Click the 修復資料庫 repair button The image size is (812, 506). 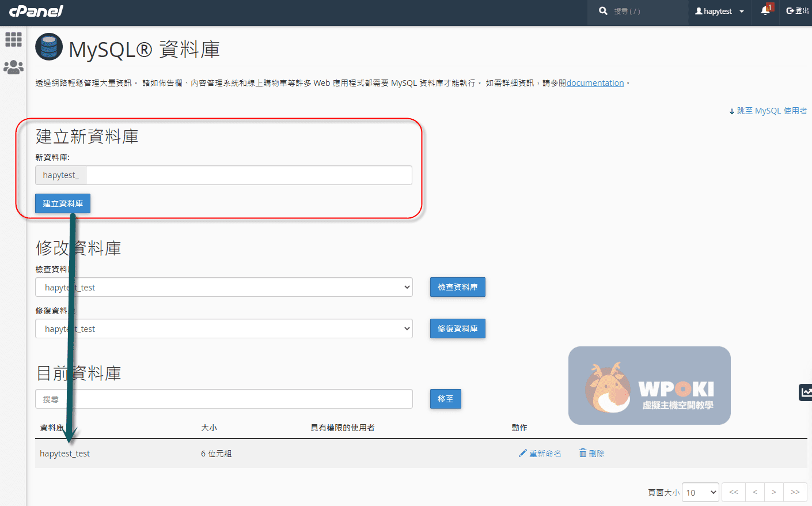[458, 328]
